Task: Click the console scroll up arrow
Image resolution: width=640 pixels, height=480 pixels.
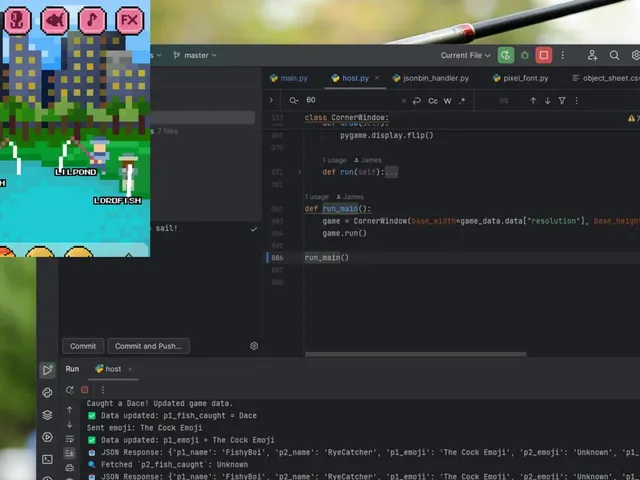Action: pos(69,409)
